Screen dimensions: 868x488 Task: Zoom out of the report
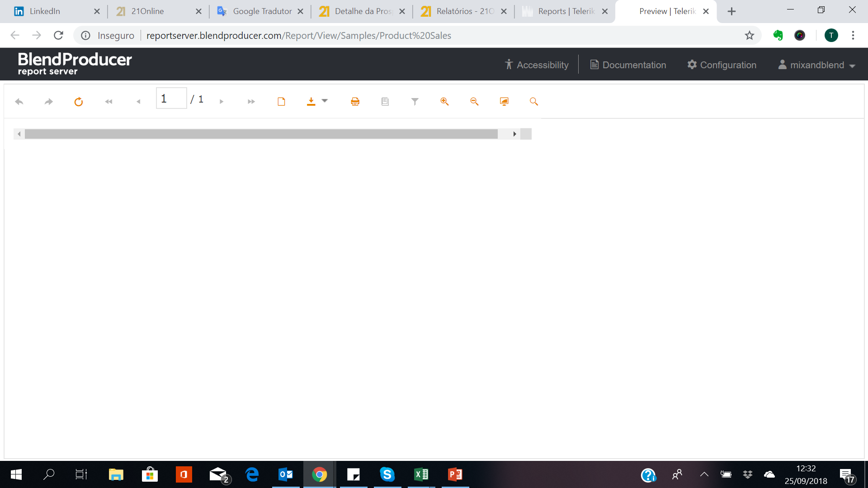(474, 102)
